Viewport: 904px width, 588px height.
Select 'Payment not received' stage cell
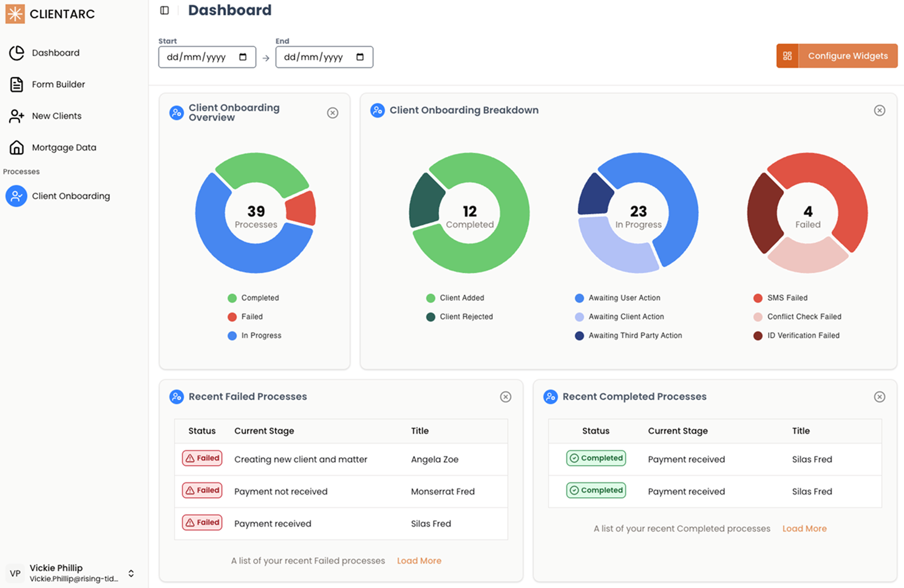click(280, 492)
